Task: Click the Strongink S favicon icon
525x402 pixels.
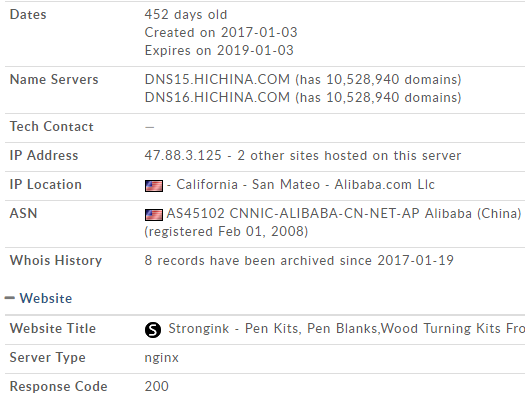Action: pos(153,330)
